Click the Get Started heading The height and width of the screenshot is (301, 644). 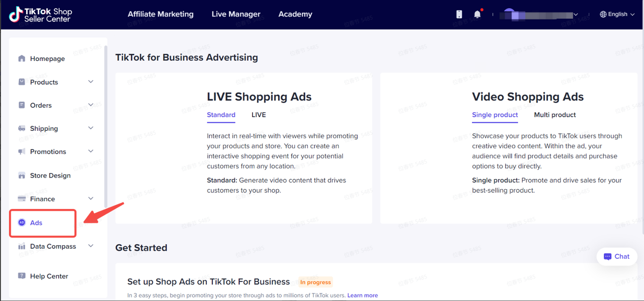[141, 248]
